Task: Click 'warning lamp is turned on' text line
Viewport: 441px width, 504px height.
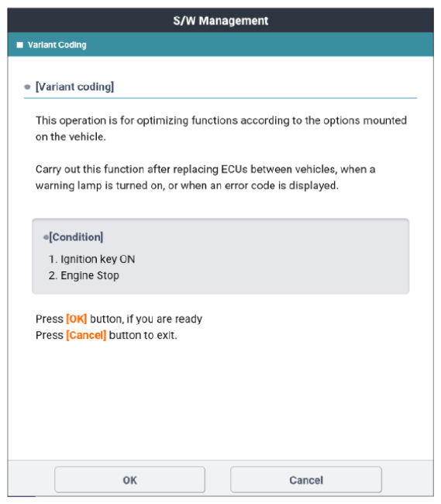Action: (187, 186)
